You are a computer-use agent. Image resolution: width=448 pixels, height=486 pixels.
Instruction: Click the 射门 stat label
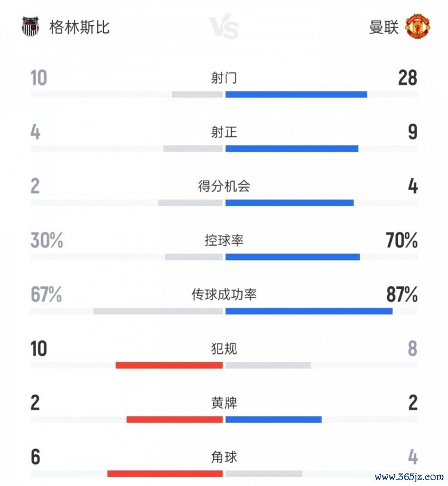click(x=224, y=78)
